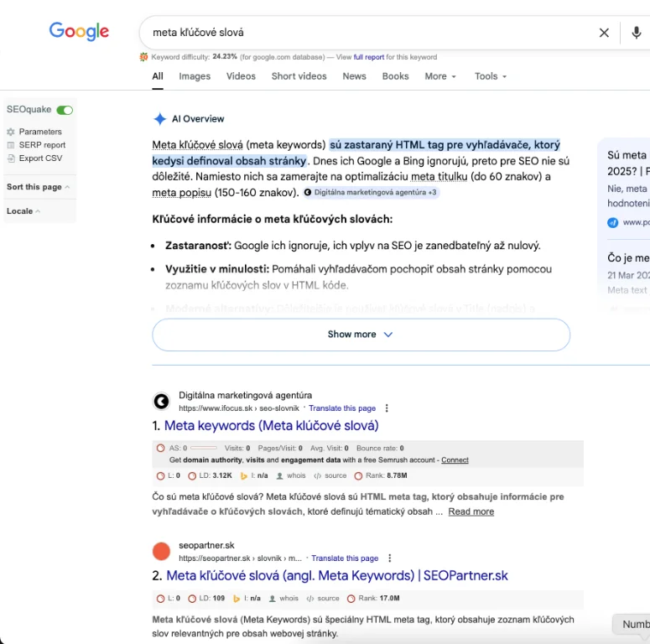This screenshot has height=644, width=650.
Task: Click the seopartner.sk orange favicon
Action: coord(161,551)
